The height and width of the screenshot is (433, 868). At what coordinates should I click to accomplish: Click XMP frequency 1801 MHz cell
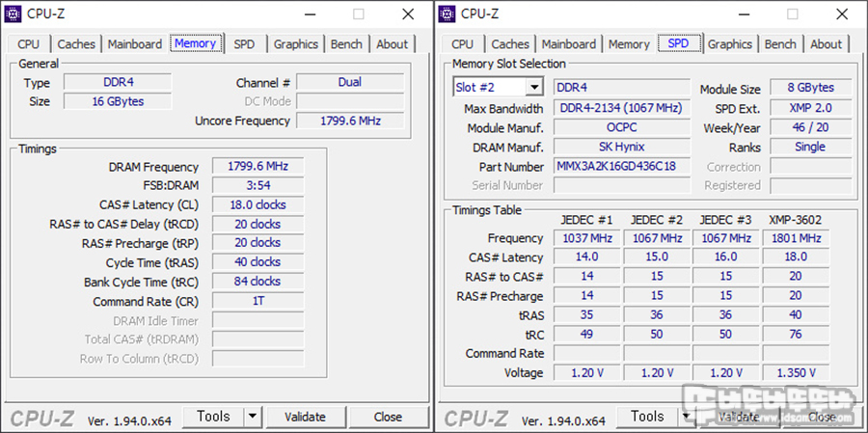[796, 238]
